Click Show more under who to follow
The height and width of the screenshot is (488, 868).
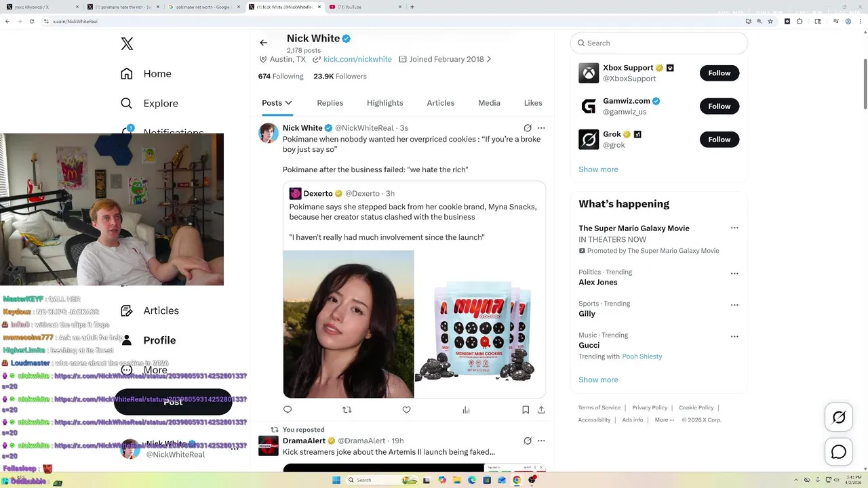[598, 169]
